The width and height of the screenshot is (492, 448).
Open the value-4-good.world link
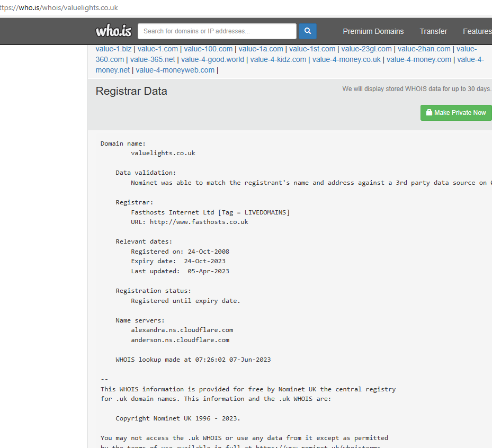(212, 59)
